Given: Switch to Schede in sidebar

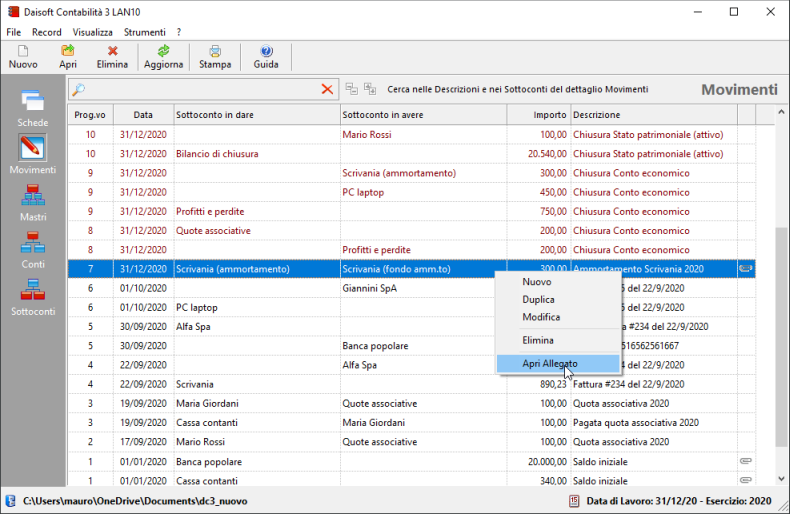Looking at the screenshot, I should pos(33,108).
